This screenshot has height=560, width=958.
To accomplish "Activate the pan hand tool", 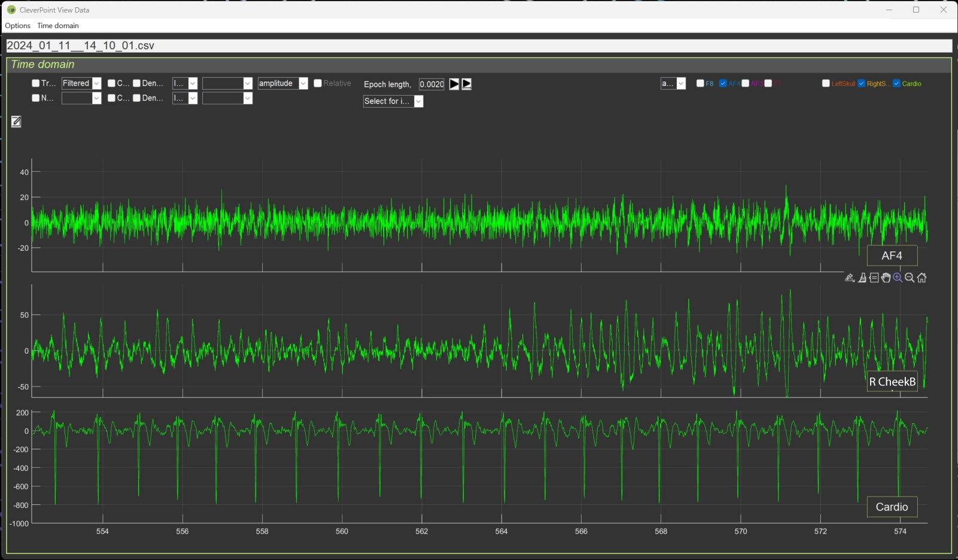I will click(x=886, y=278).
